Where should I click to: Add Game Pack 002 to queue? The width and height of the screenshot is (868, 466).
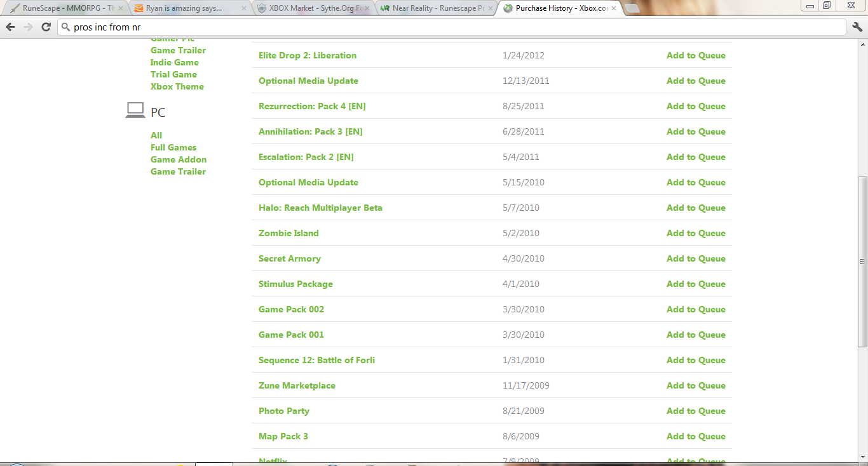click(696, 309)
